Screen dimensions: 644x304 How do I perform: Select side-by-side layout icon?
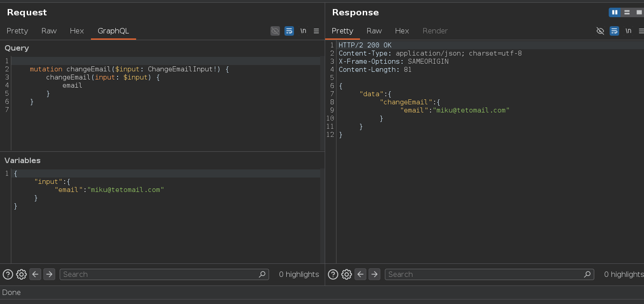pyautogui.click(x=615, y=12)
